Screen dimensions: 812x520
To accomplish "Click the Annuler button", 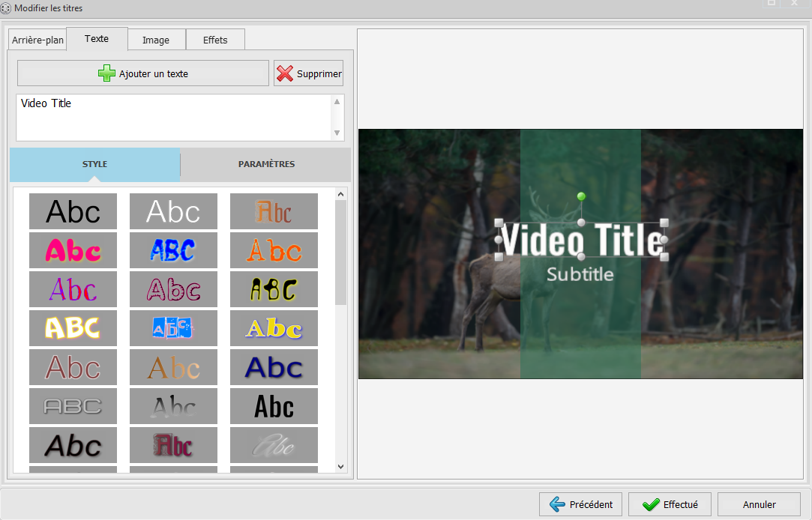I will [x=760, y=504].
